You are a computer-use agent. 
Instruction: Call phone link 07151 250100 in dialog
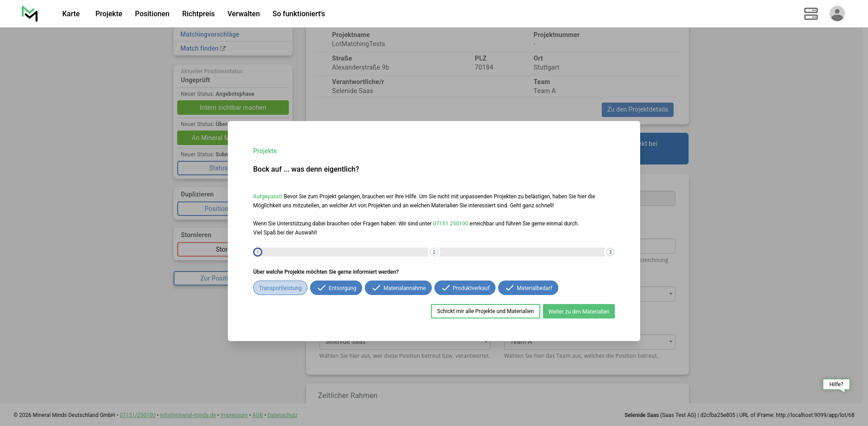pyautogui.click(x=450, y=224)
